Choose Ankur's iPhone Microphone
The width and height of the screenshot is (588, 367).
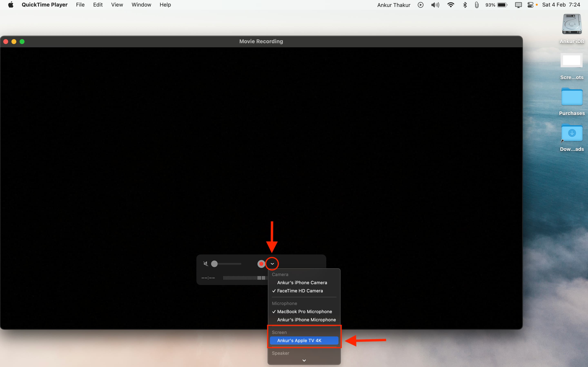306,320
